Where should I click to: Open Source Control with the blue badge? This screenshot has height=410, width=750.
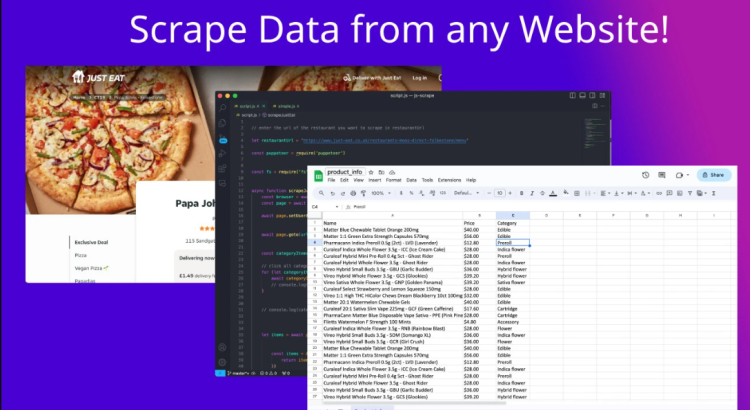223,140
